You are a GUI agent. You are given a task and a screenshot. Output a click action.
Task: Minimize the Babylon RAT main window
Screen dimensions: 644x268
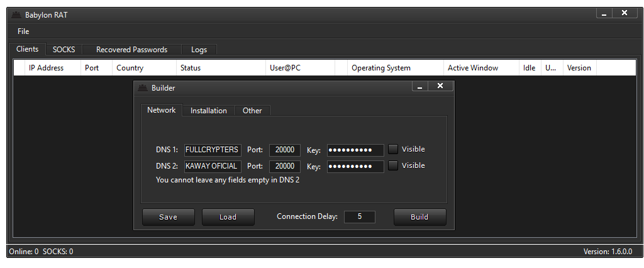(x=604, y=14)
